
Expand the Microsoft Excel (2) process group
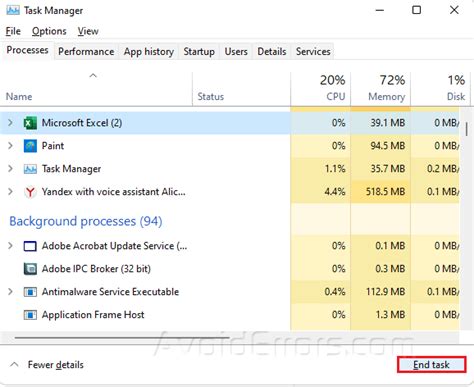tap(10, 123)
